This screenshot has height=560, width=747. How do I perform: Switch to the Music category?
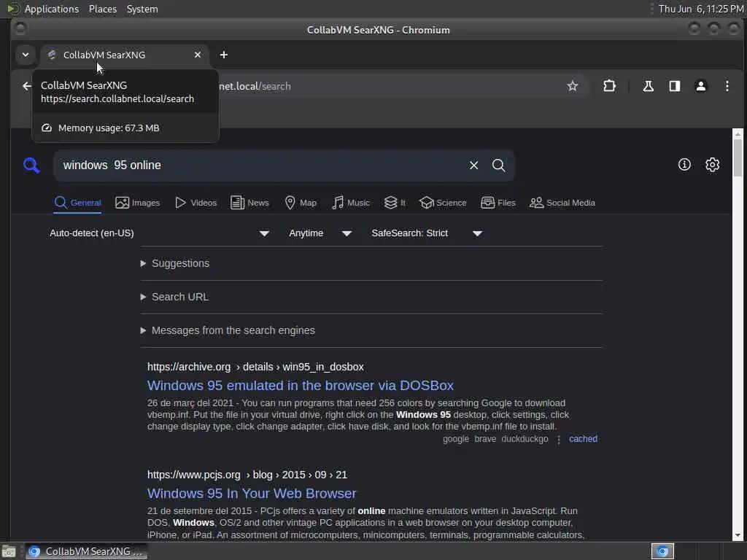[351, 203]
